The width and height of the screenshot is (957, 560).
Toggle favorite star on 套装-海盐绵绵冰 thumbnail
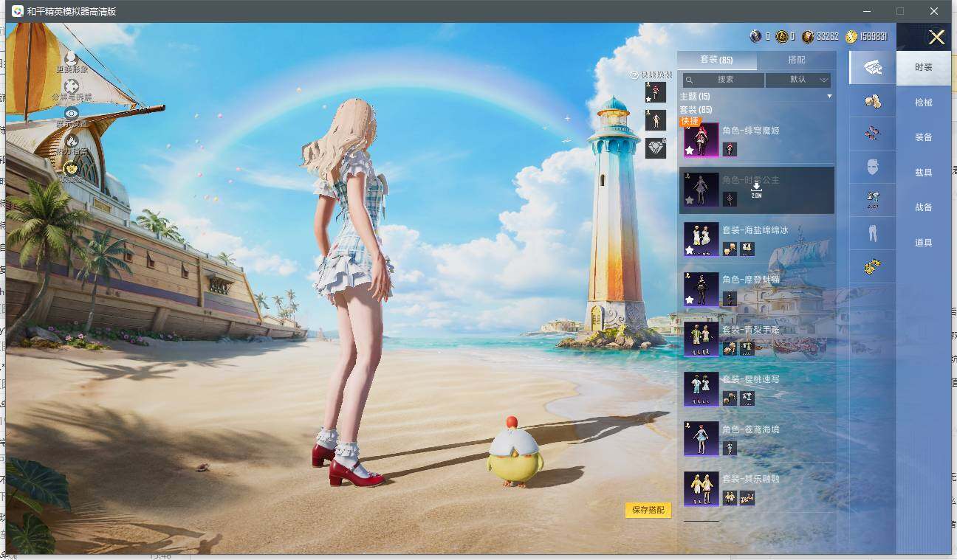[x=690, y=250]
